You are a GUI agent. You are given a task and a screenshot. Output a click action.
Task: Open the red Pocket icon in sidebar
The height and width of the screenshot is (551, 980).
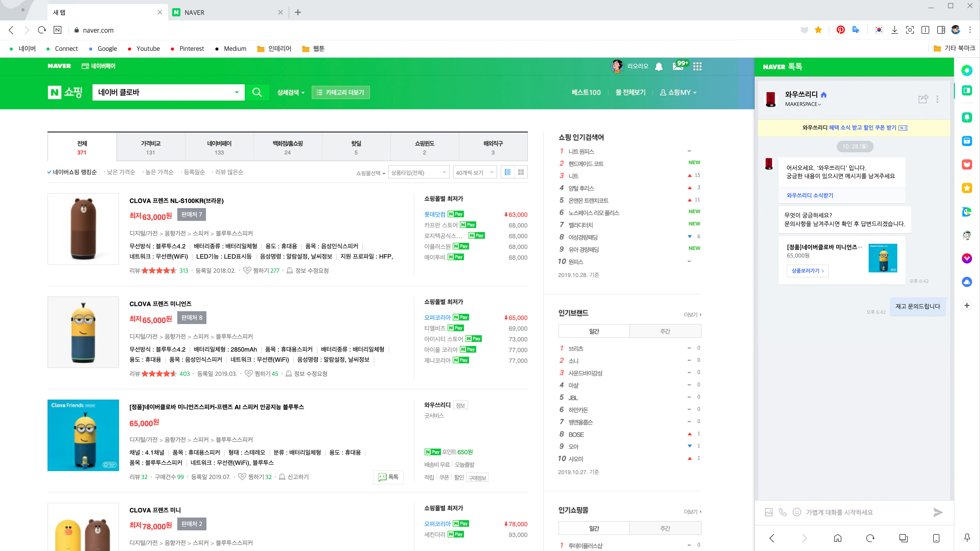coord(967,165)
